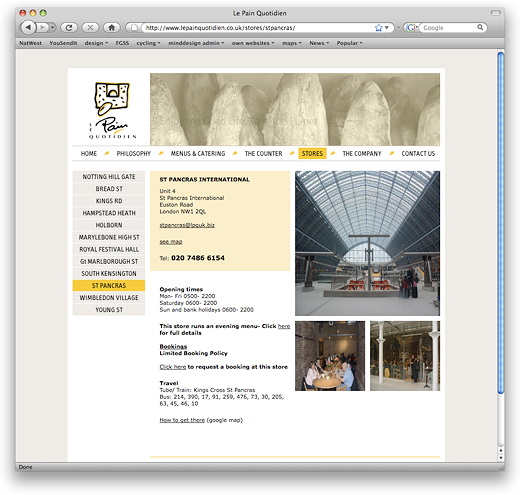The height and width of the screenshot is (495, 520).
Task: Select KINGS RD store
Action: [x=109, y=201]
